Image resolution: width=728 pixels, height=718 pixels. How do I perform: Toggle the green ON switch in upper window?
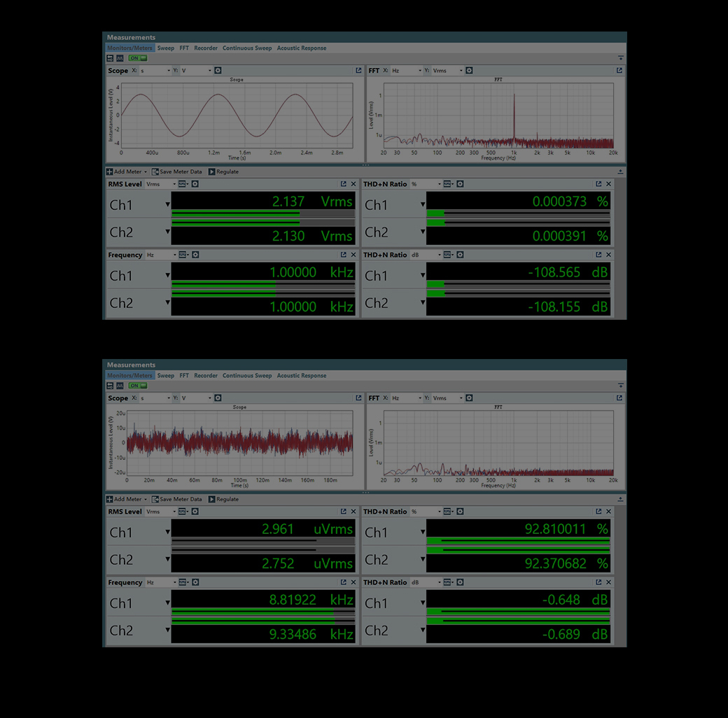click(x=138, y=59)
